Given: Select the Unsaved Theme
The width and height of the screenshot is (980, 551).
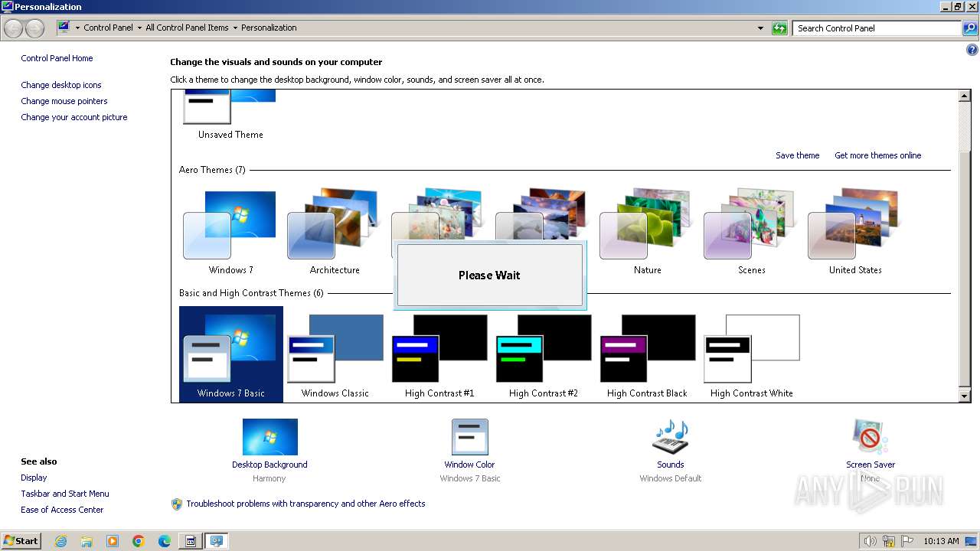Looking at the screenshot, I should click(230, 116).
